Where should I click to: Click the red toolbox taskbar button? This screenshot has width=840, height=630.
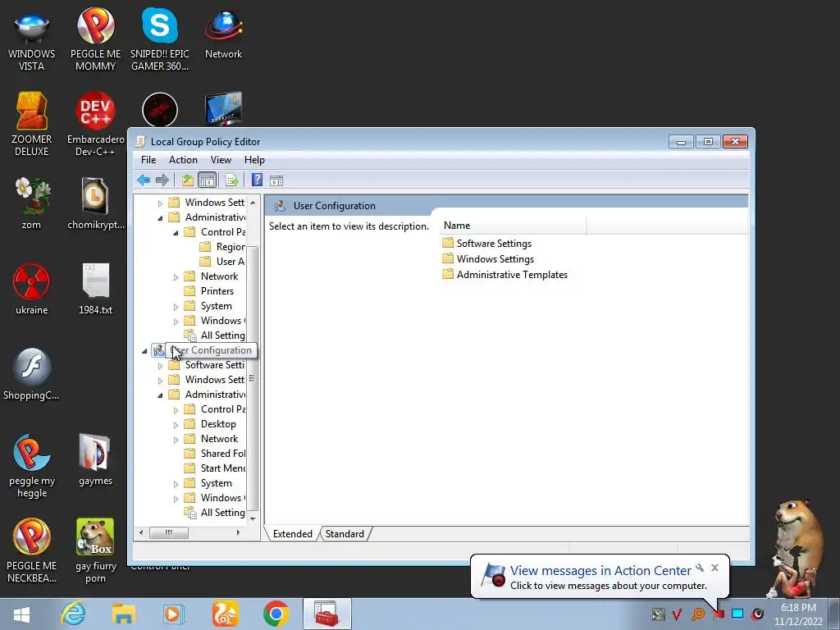pyautogui.click(x=326, y=614)
